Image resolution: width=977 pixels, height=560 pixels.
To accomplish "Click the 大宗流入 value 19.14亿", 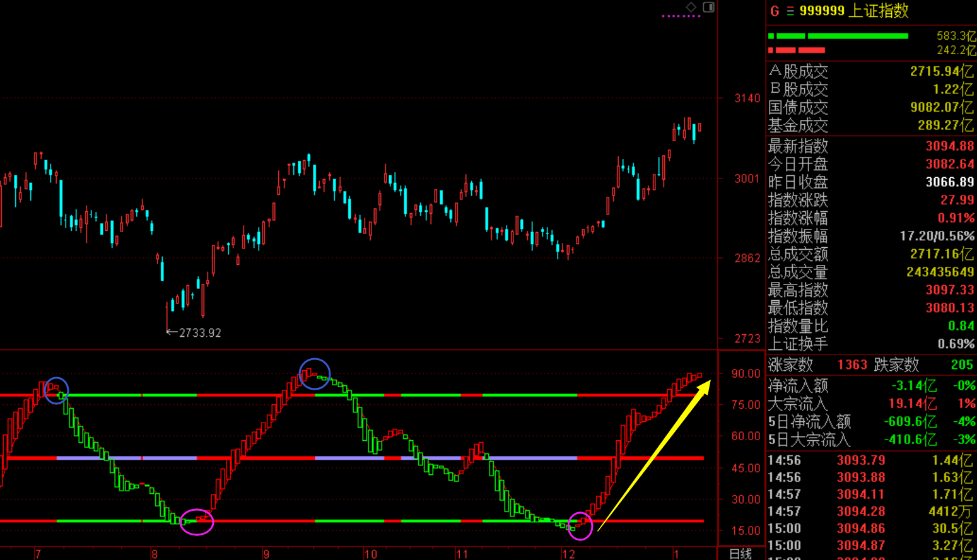I will coord(913,404).
